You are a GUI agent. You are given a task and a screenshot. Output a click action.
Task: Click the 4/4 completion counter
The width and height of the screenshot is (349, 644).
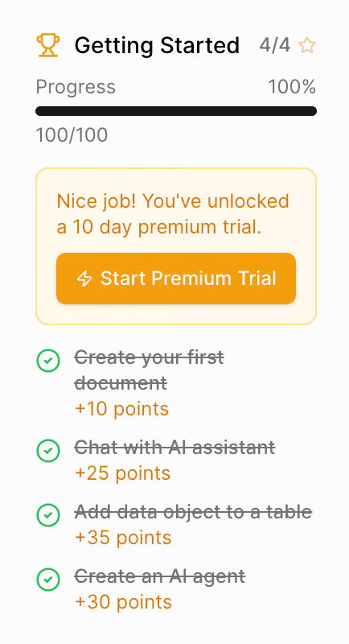275,45
